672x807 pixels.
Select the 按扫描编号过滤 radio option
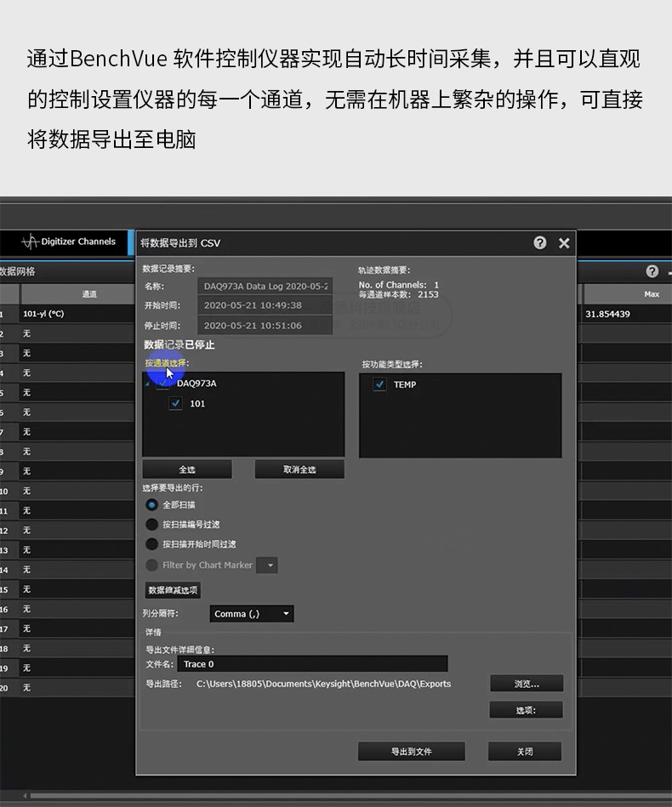(152, 525)
